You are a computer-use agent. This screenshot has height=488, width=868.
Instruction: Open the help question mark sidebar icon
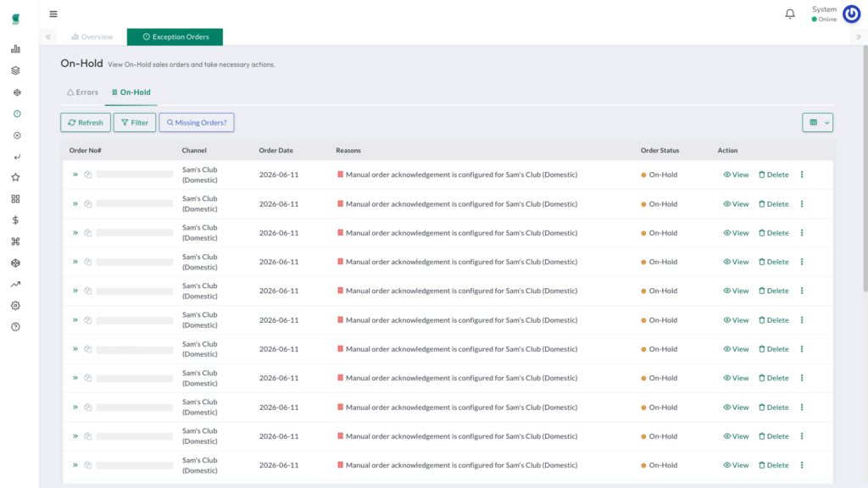tap(15, 327)
